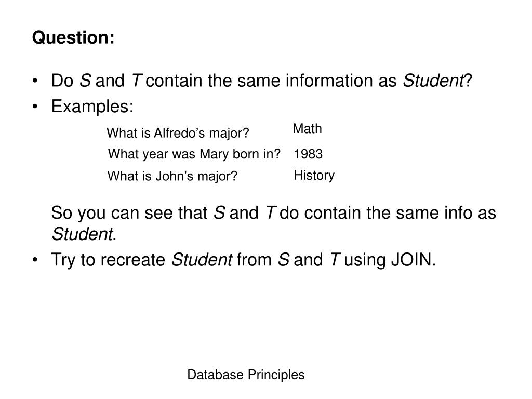This screenshot has width=532, height=399.
Task: Click the '1983' answer
Action: point(308,154)
